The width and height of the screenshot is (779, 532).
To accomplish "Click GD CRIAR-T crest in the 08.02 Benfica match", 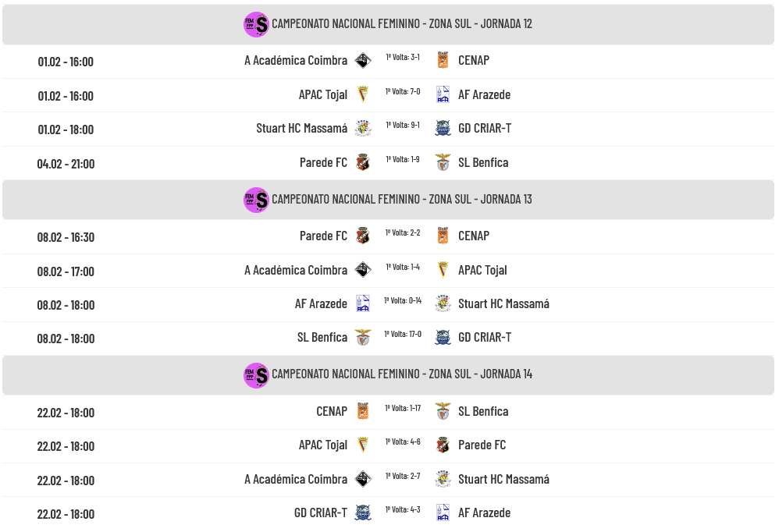I will [x=443, y=338].
